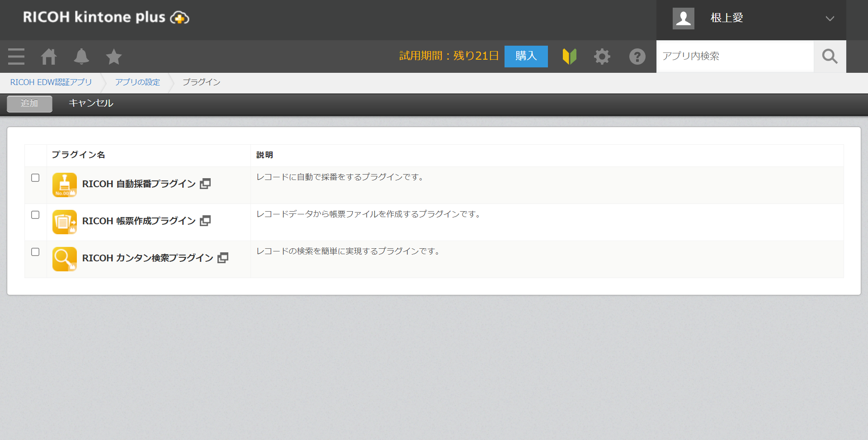Open the help question mark icon
The width and height of the screenshot is (868, 440).
tap(637, 57)
